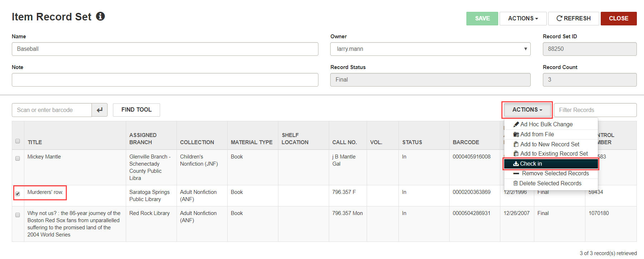The height and width of the screenshot is (259, 644).
Task: Click the trash icon for Delete Selected Records
Action: (x=515, y=183)
